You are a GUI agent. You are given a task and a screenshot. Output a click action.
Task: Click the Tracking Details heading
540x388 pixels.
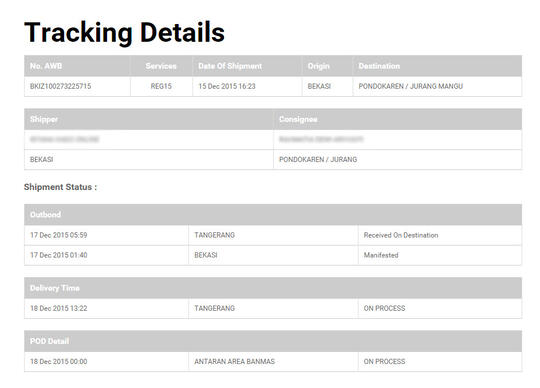pos(124,32)
